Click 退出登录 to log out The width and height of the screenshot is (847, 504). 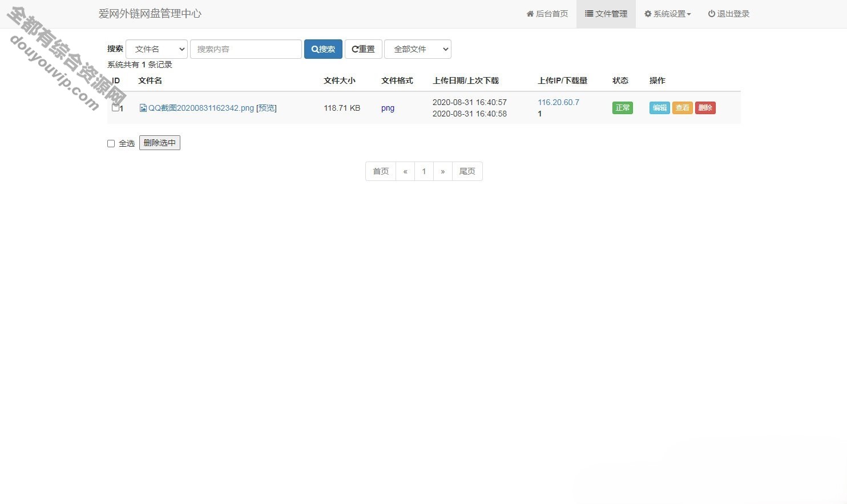pyautogui.click(x=728, y=14)
